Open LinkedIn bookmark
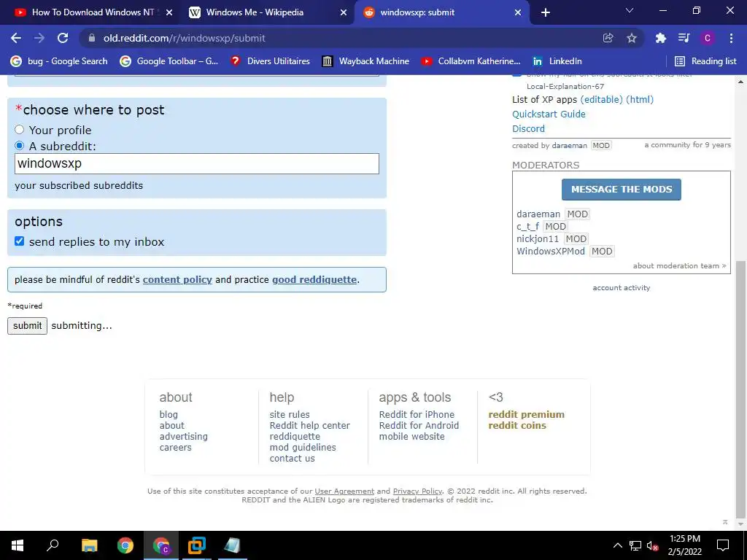 (x=557, y=61)
